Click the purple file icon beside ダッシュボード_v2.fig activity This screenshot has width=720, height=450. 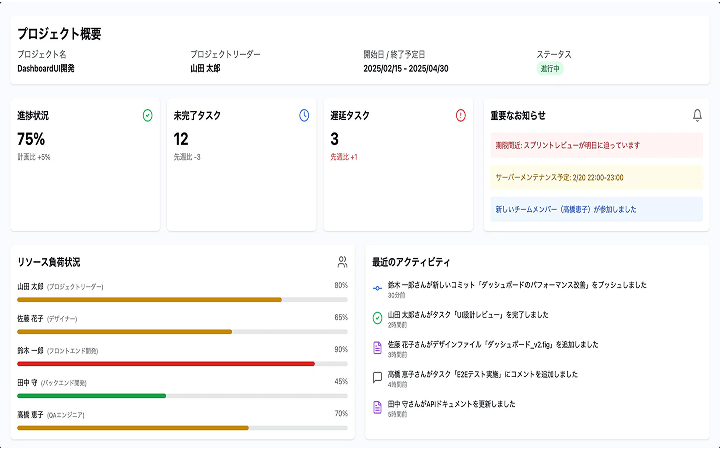[377, 348]
